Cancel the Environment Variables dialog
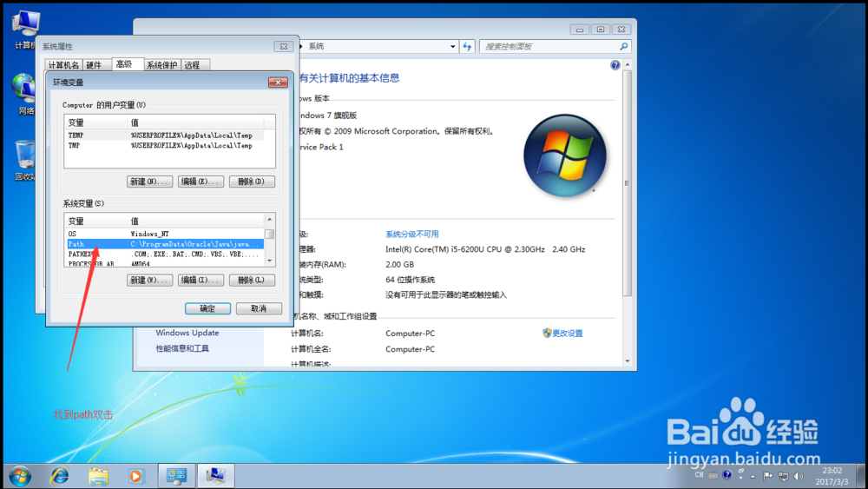Viewport: 868px width, 489px height. tap(259, 308)
